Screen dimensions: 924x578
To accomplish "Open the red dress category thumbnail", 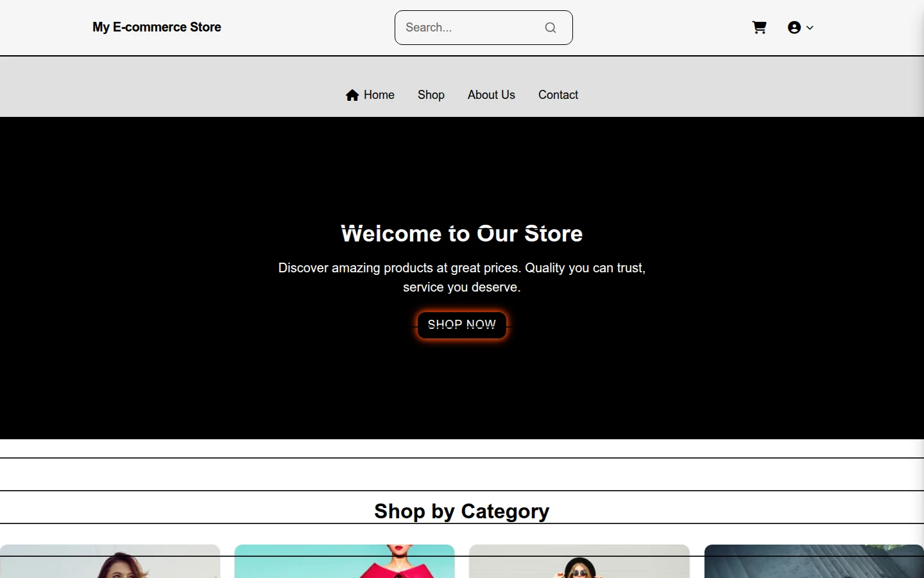I will click(x=345, y=561).
